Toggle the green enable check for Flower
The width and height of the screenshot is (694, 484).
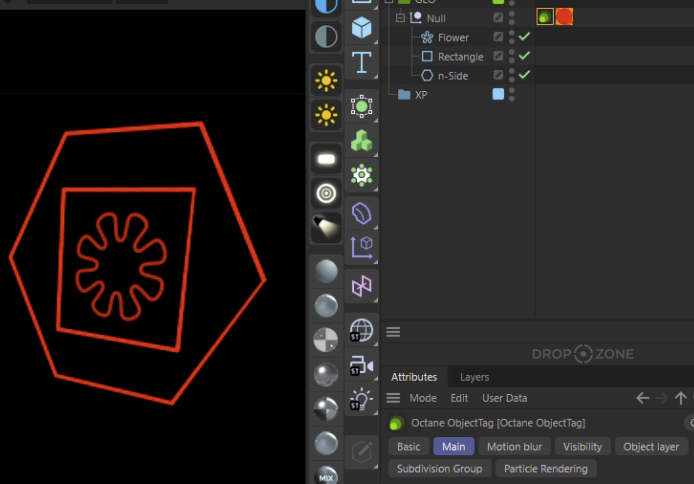point(524,37)
